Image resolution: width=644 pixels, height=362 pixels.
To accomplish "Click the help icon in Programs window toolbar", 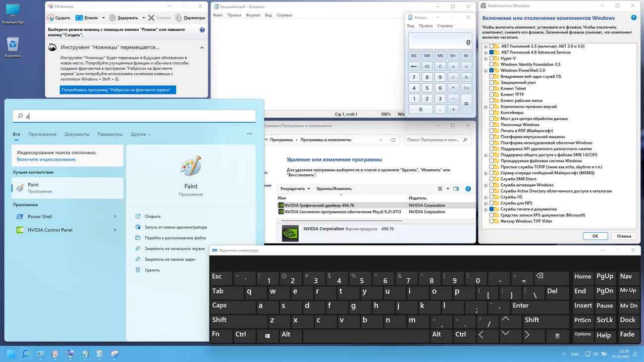I will coord(468,189).
